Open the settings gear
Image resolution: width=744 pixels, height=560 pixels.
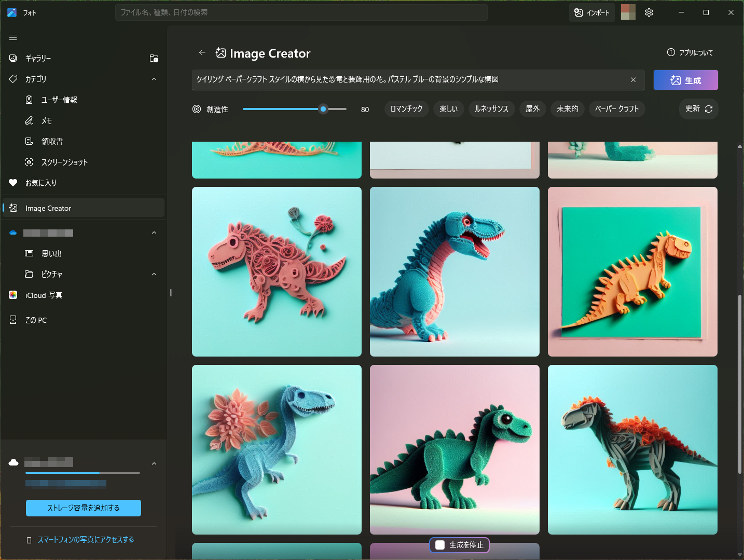(x=649, y=12)
